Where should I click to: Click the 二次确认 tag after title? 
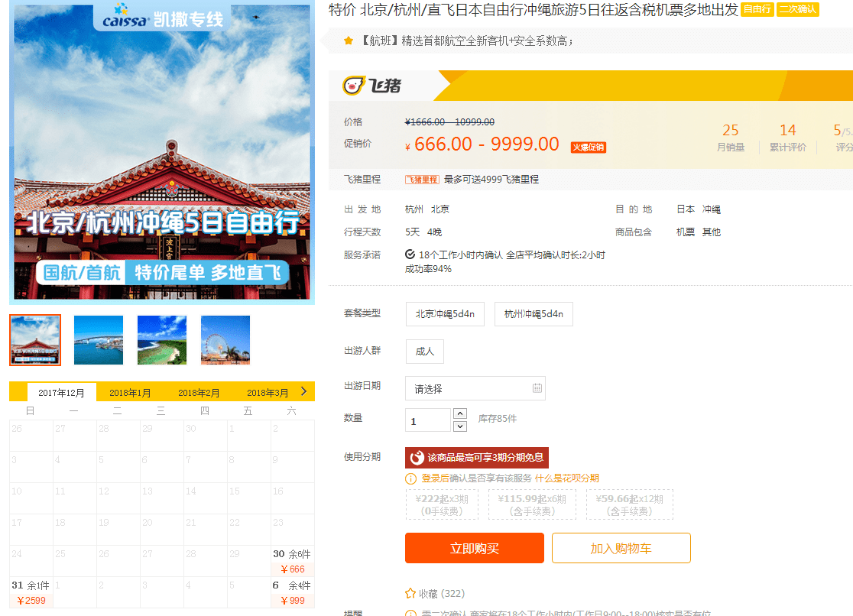797,9
